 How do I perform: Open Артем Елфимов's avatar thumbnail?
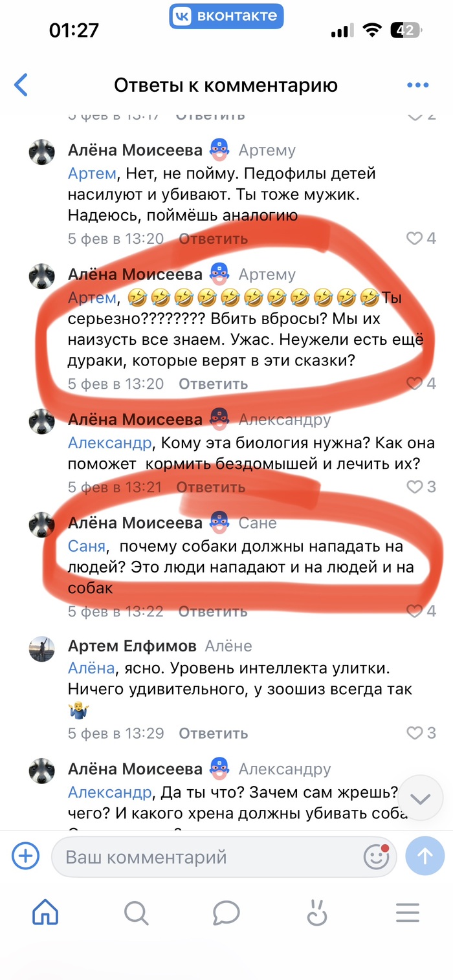pos(42,649)
